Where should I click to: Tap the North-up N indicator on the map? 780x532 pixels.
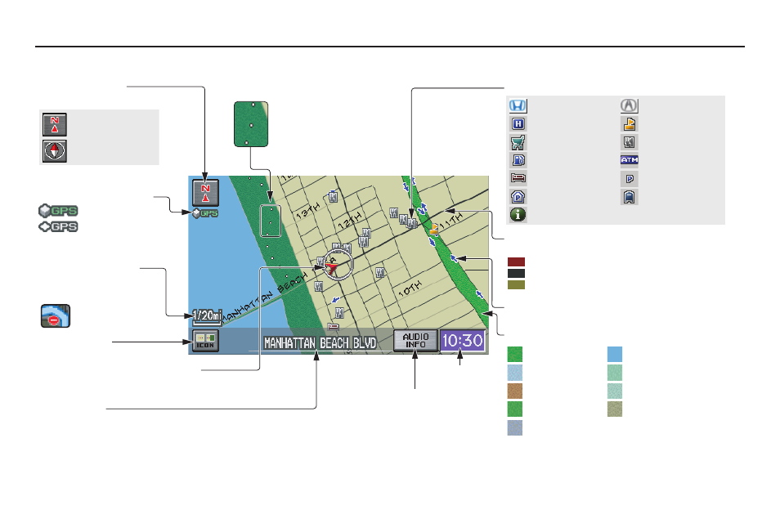pos(205,193)
